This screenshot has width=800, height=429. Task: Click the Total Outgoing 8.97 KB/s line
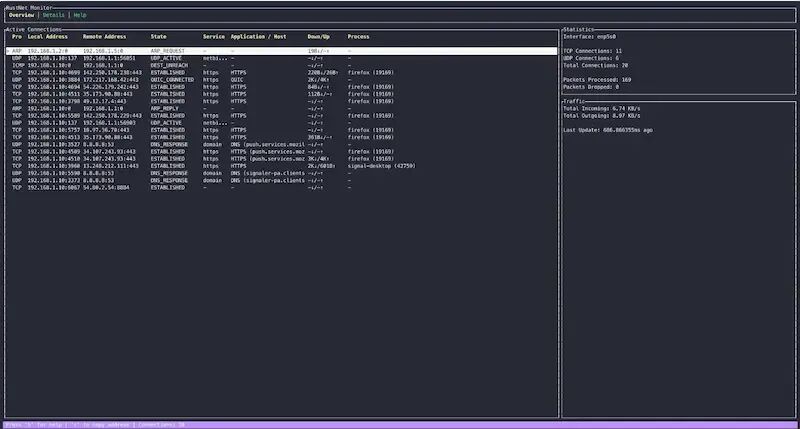pos(602,116)
